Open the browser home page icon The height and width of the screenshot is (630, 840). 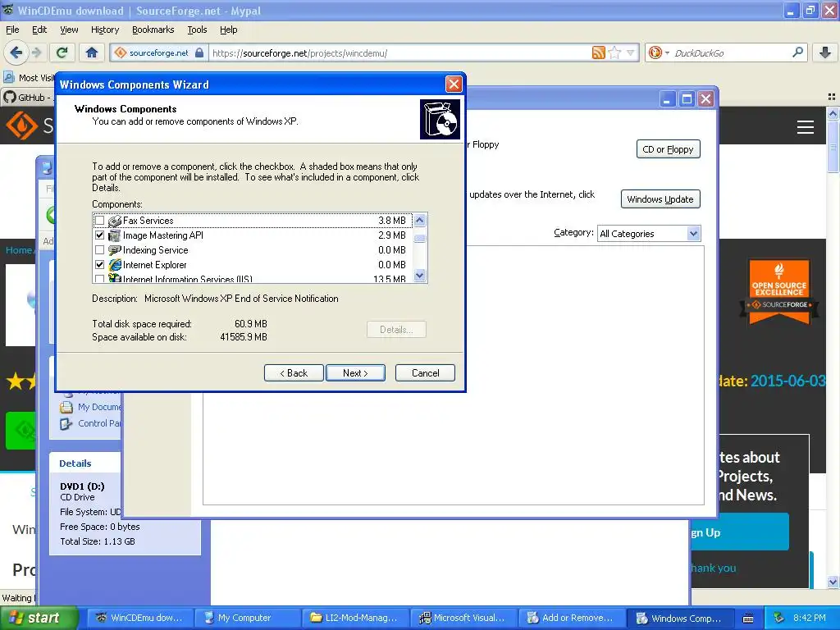click(92, 52)
